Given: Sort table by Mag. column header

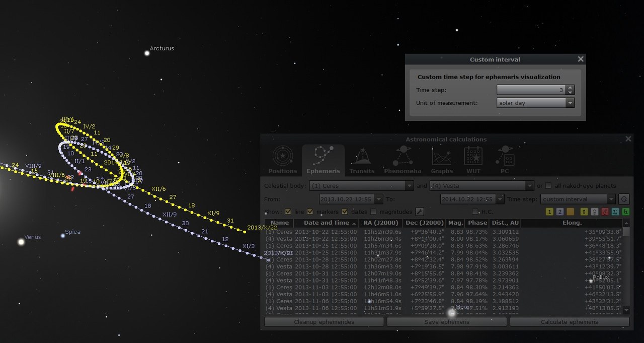Looking at the screenshot, I should (x=455, y=223).
